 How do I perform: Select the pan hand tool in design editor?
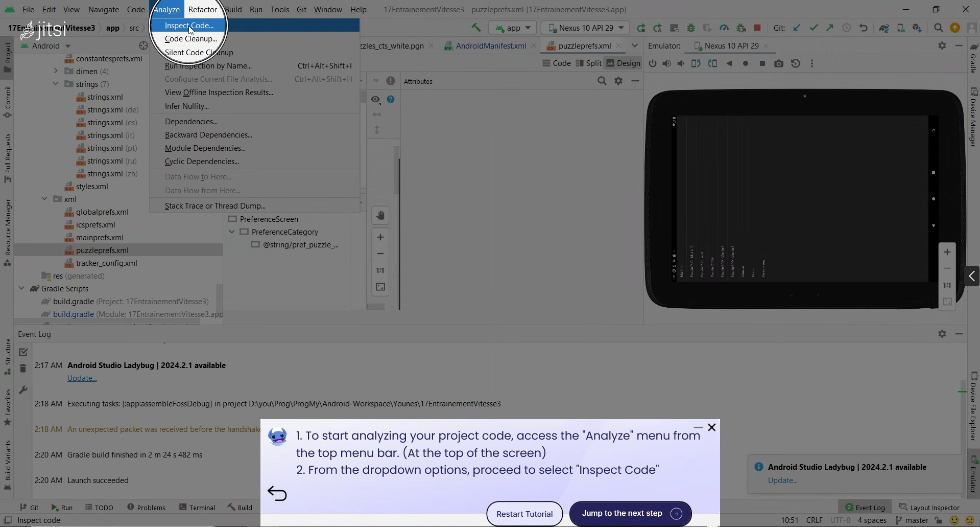[380, 216]
